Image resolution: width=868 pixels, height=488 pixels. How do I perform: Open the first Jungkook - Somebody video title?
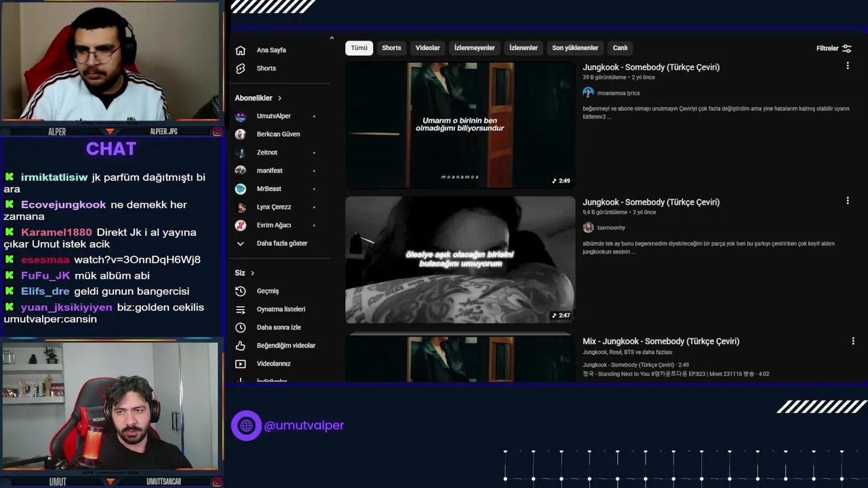(x=651, y=67)
